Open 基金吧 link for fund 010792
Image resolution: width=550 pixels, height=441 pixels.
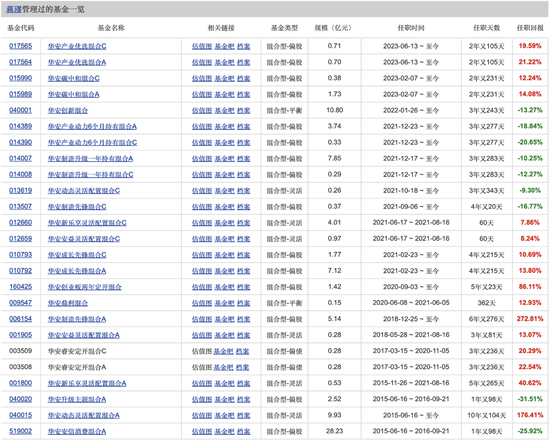[x=224, y=271]
